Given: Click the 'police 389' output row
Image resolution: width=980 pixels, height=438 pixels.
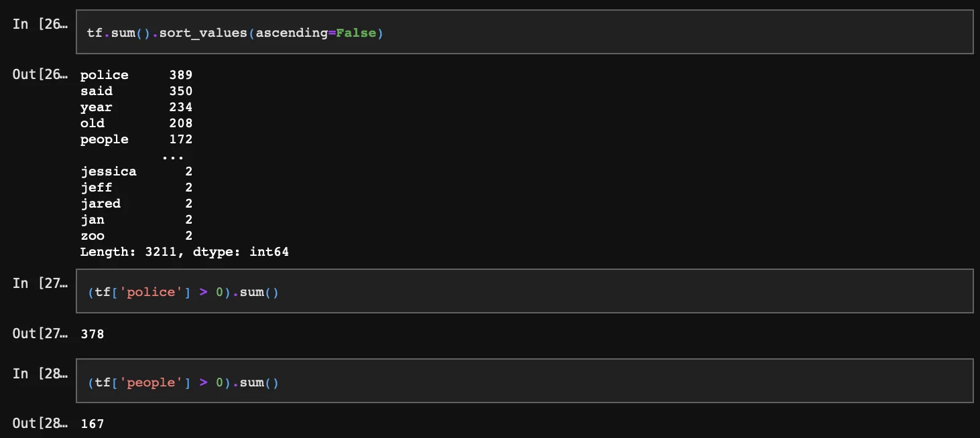Looking at the screenshot, I should (x=136, y=75).
